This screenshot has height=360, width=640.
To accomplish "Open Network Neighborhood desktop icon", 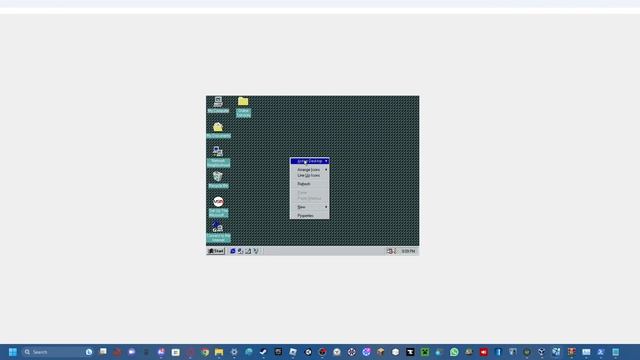I will tap(218, 157).
